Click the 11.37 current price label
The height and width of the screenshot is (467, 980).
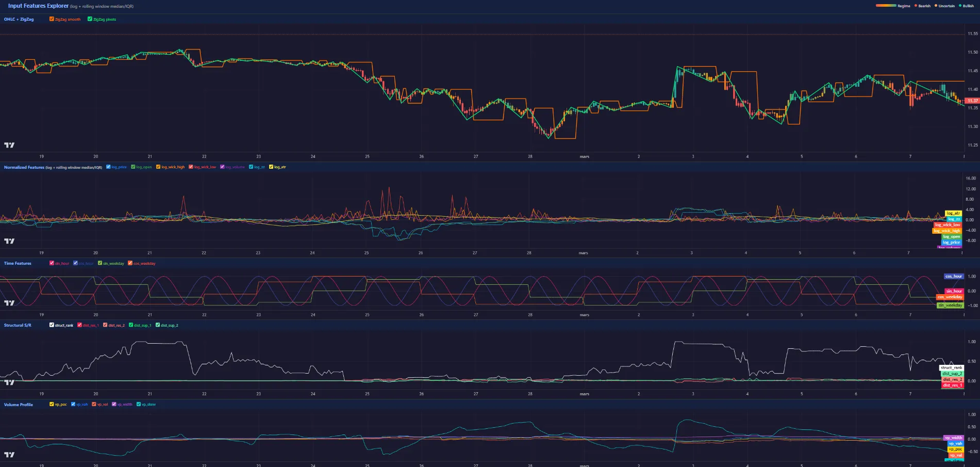[x=972, y=101]
